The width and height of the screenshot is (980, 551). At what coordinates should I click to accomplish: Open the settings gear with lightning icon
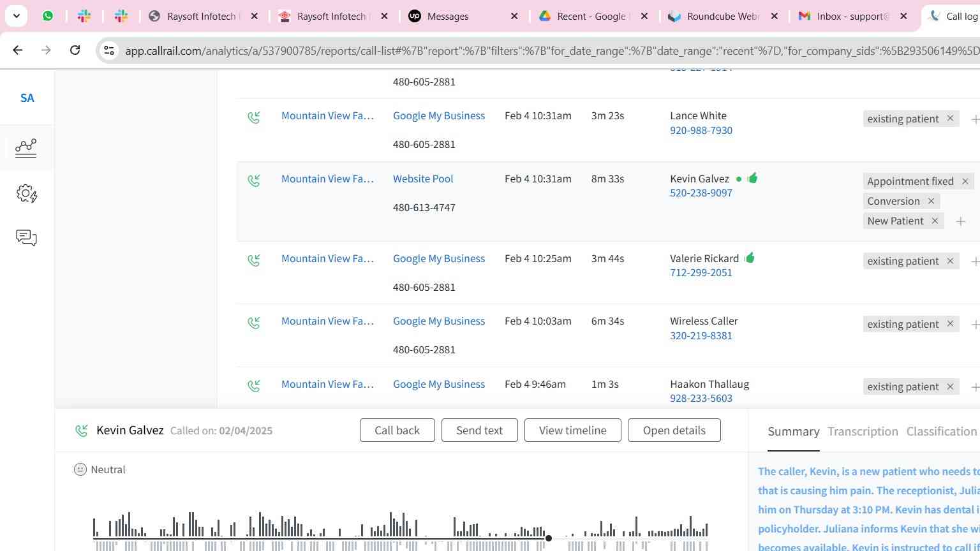(x=27, y=193)
